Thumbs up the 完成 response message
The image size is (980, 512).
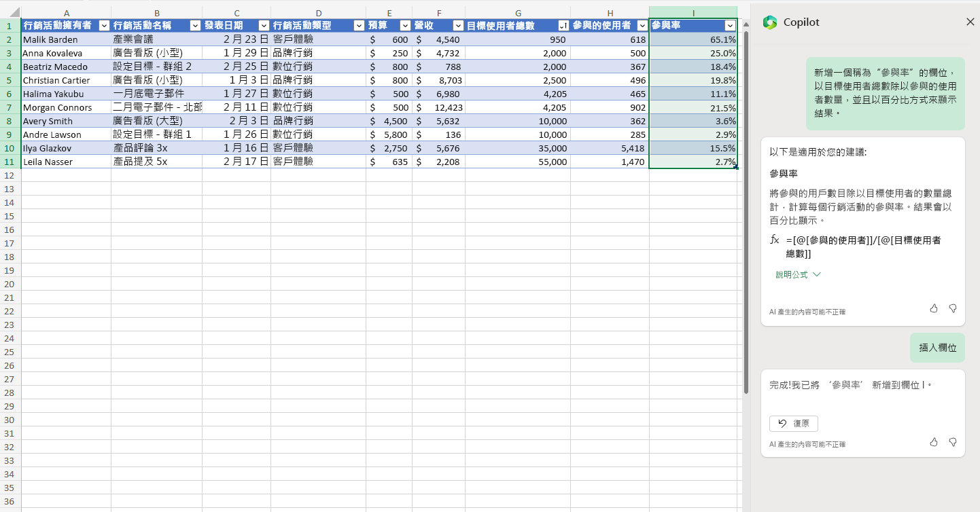934,442
